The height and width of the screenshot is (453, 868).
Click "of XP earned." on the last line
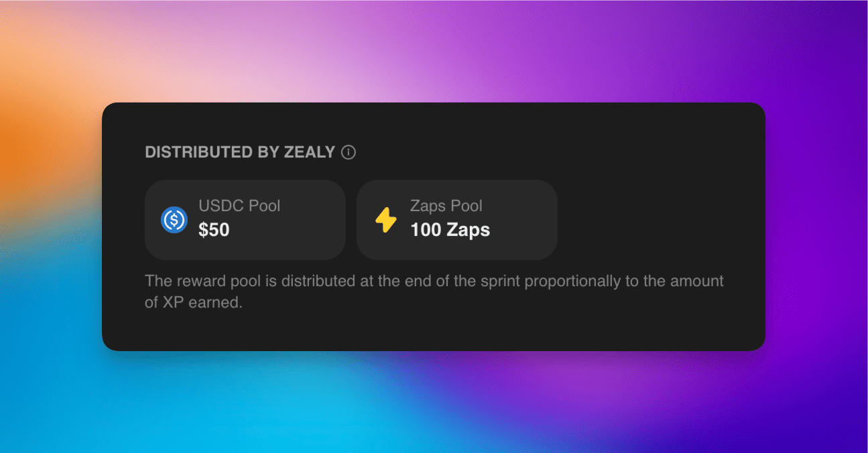pyautogui.click(x=193, y=302)
